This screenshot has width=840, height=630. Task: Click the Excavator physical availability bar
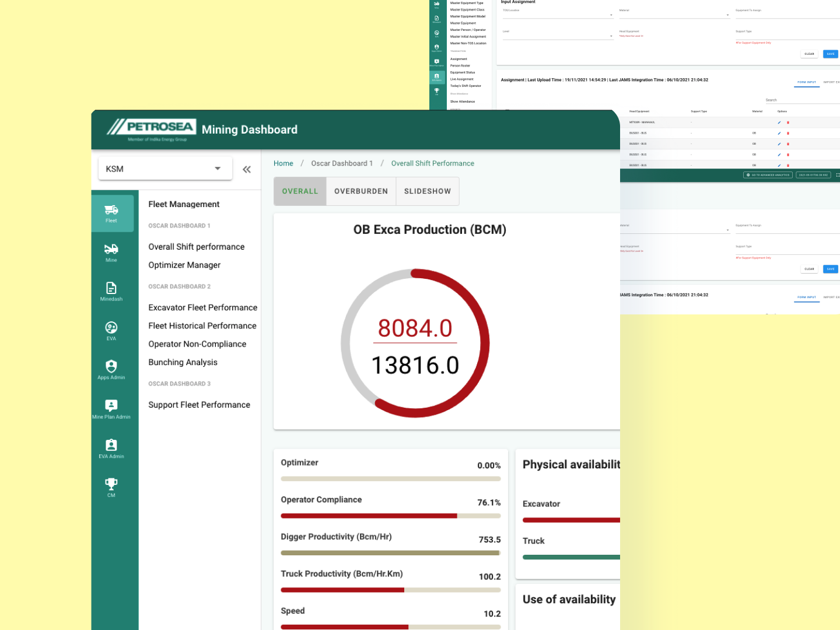[x=571, y=520]
